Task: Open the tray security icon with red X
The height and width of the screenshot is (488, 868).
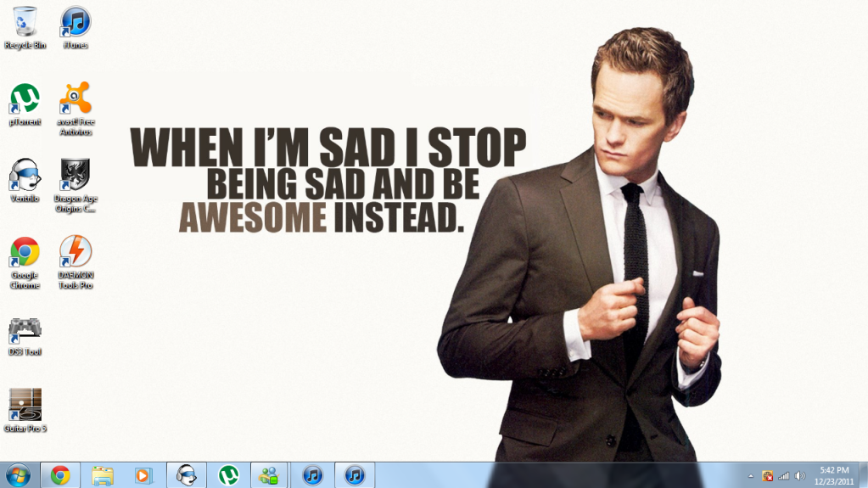Action: click(x=767, y=476)
